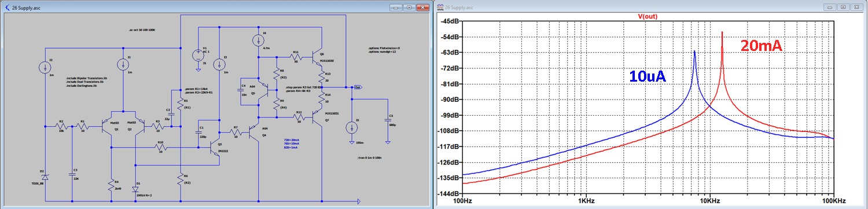Select base resistor R11

click(x=296, y=57)
